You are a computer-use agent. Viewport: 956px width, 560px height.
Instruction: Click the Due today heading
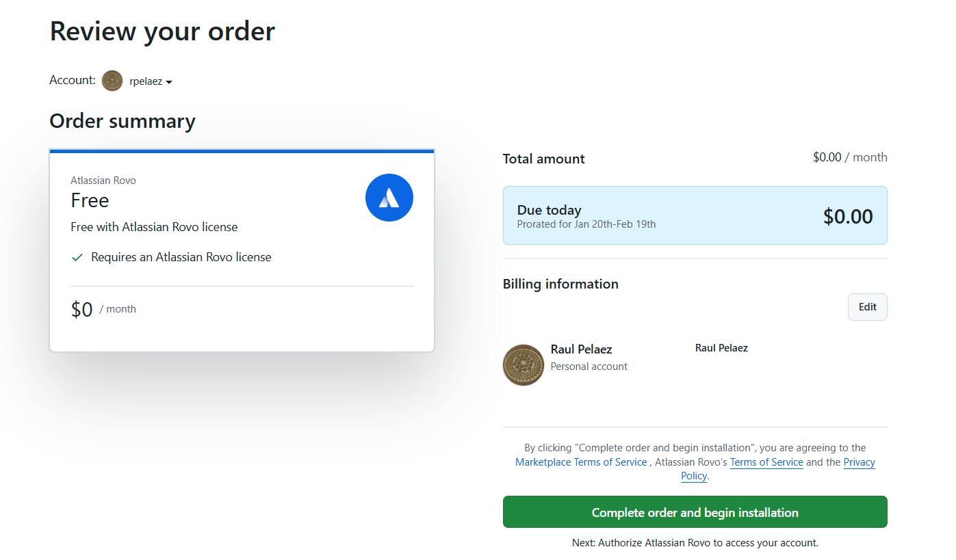[x=549, y=210]
